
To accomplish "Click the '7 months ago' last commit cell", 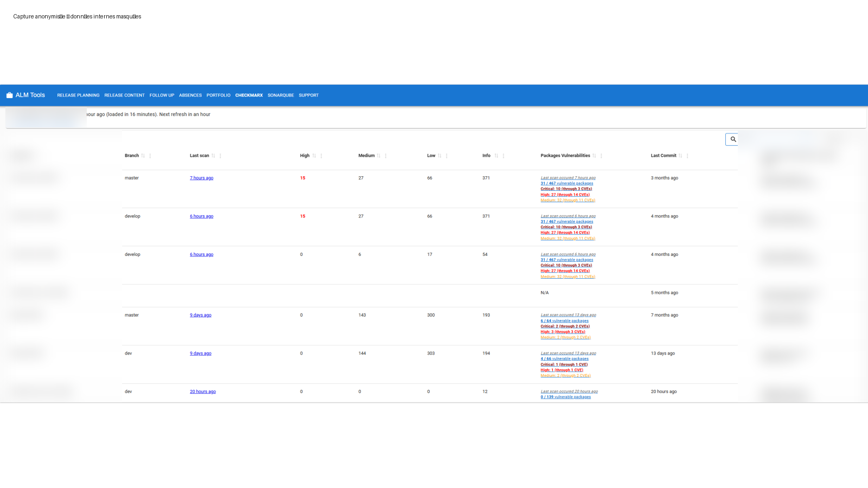I will (x=665, y=315).
